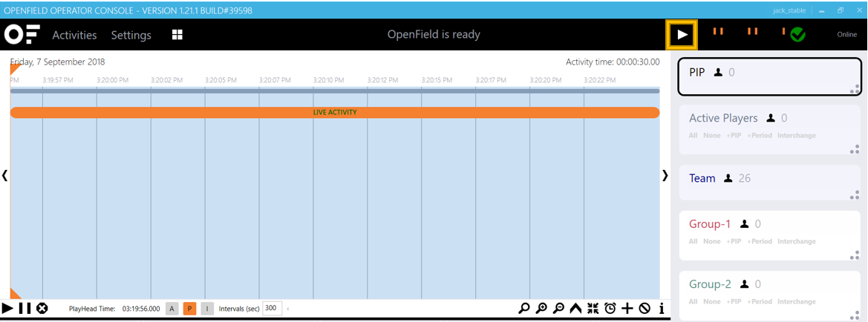Select the Active Players card title

(723, 118)
